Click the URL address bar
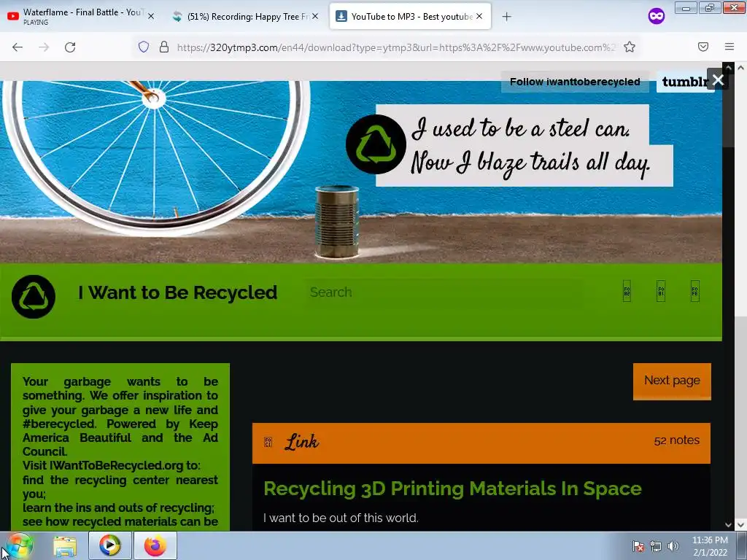Image resolution: width=747 pixels, height=560 pixels. [x=395, y=47]
